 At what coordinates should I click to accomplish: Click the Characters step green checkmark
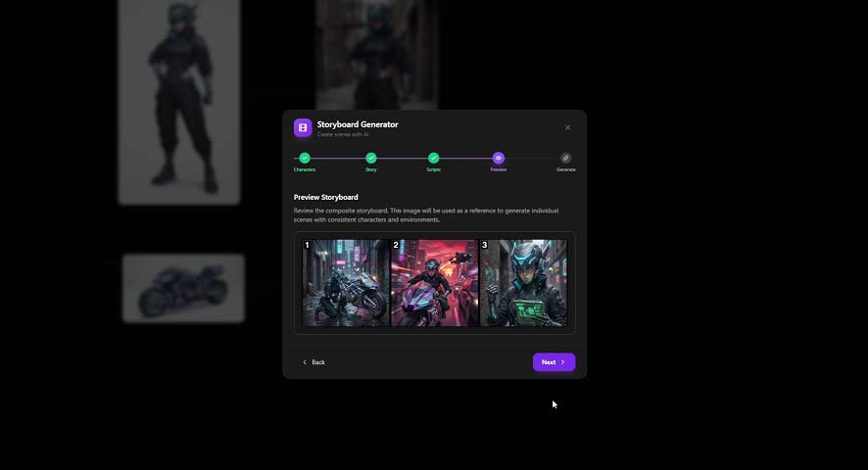(x=305, y=158)
